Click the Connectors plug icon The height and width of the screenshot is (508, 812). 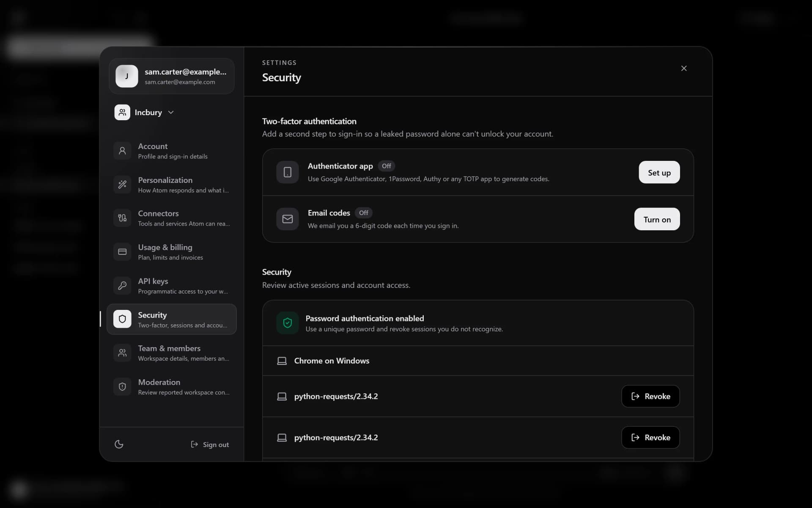pos(122,218)
